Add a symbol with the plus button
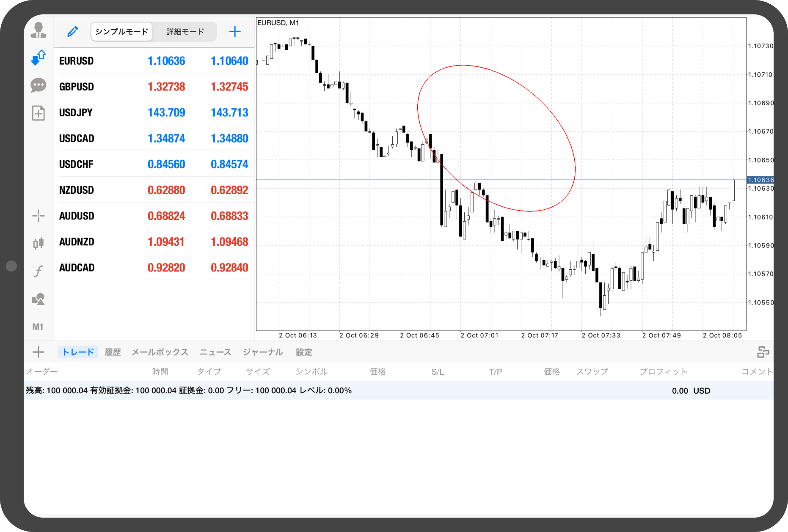Viewport: 788px width, 532px height. [235, 32]
